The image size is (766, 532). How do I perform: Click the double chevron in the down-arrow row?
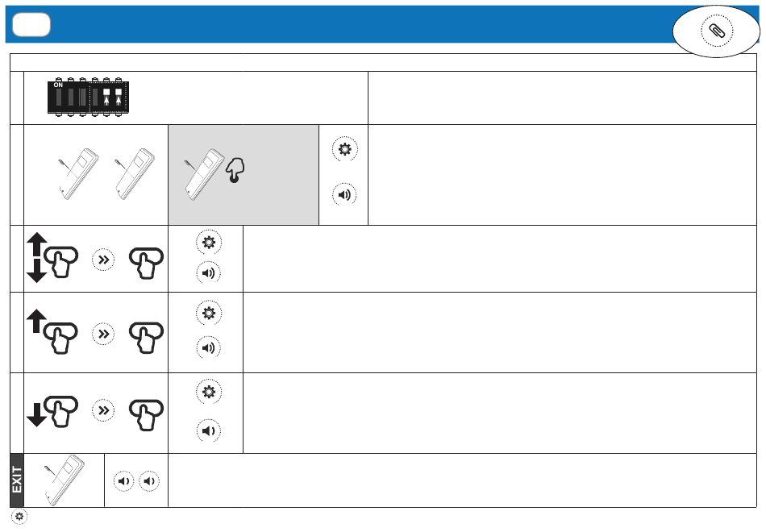(x=103, y=410)
